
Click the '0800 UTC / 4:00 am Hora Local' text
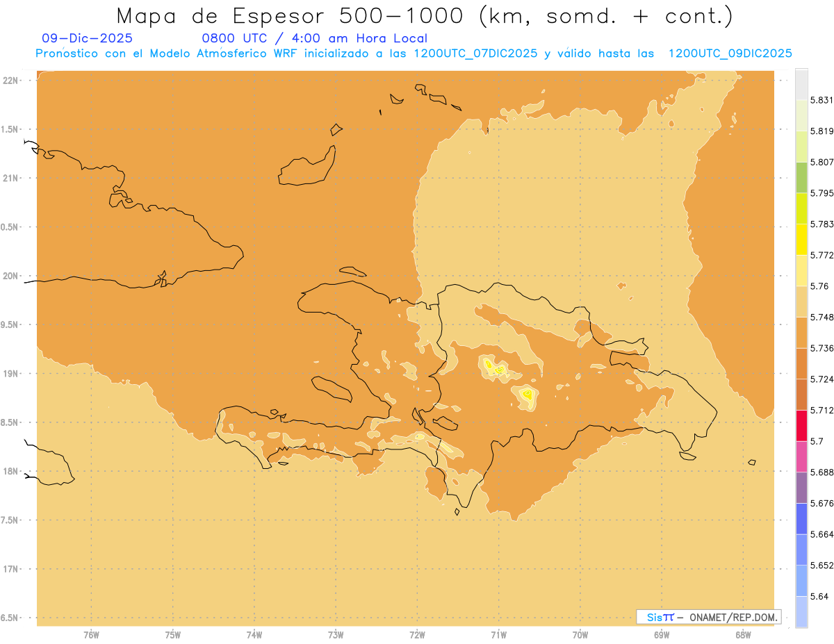coord(314,39)
